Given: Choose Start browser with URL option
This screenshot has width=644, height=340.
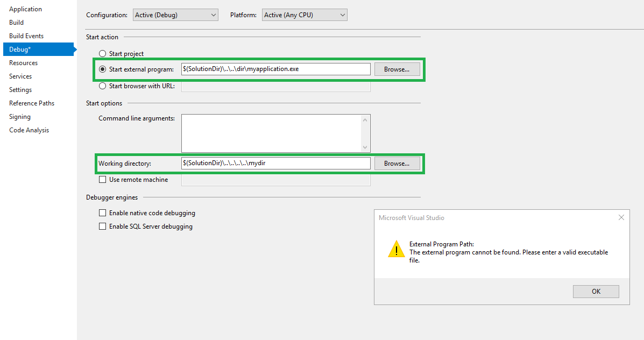Looking at the screenshot, I should click(102, 86).
